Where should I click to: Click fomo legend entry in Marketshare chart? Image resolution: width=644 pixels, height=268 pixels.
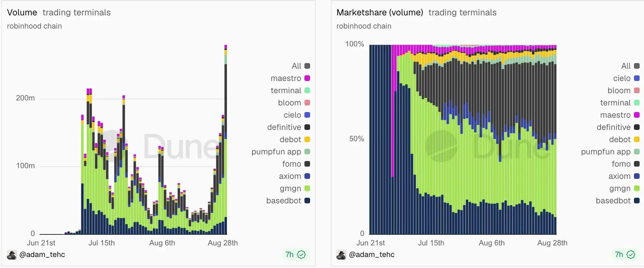[x=625, y=164]
